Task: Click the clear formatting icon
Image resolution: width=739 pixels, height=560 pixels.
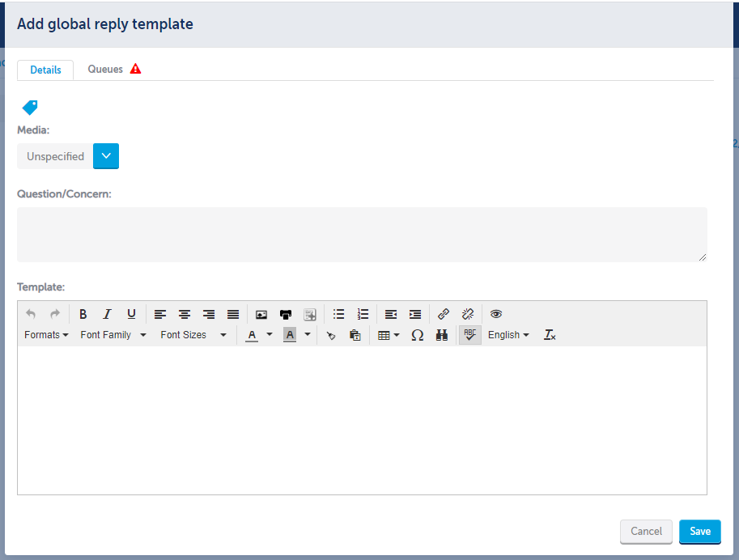Action: [x=550, y=335]
